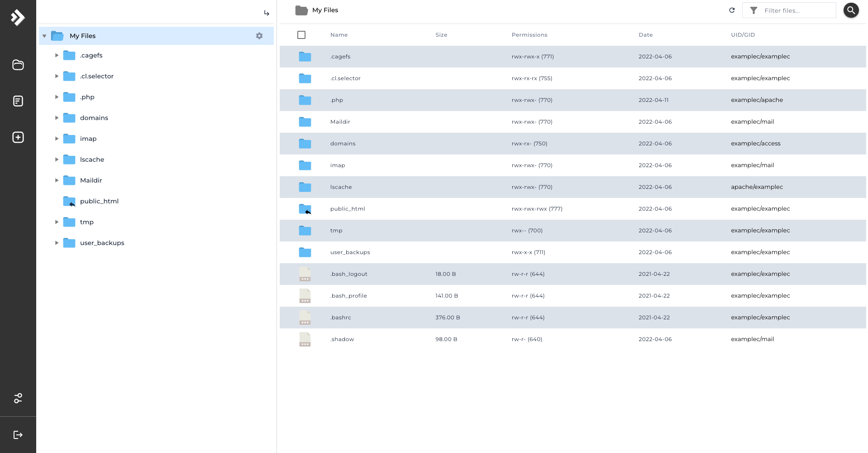Image resolution: width=868 pixels, height=453 pixels.
Task: Click the go-to-path arrow icon above the tree
Action: [267, 13]
